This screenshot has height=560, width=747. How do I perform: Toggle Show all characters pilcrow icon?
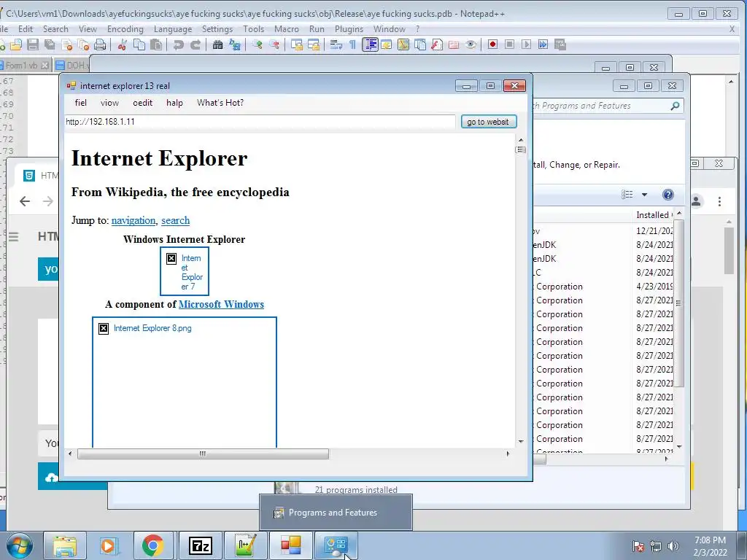pyautogui.click(x=352, y=44)
